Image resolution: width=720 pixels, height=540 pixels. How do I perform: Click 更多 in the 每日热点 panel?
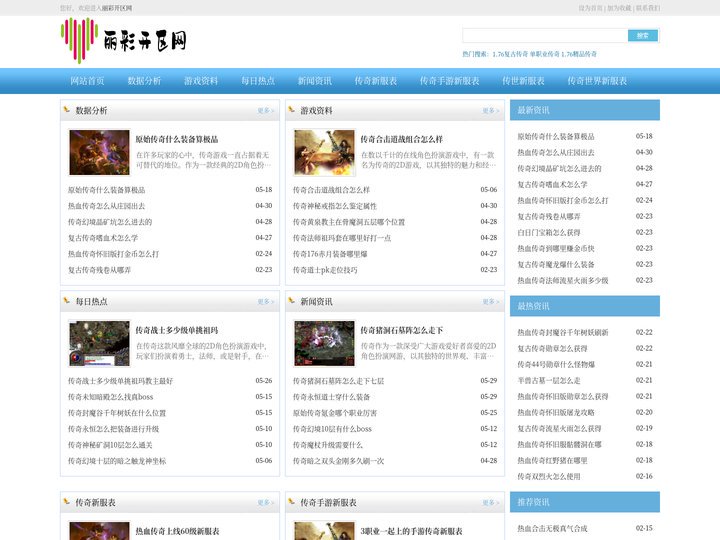point(265,302)
